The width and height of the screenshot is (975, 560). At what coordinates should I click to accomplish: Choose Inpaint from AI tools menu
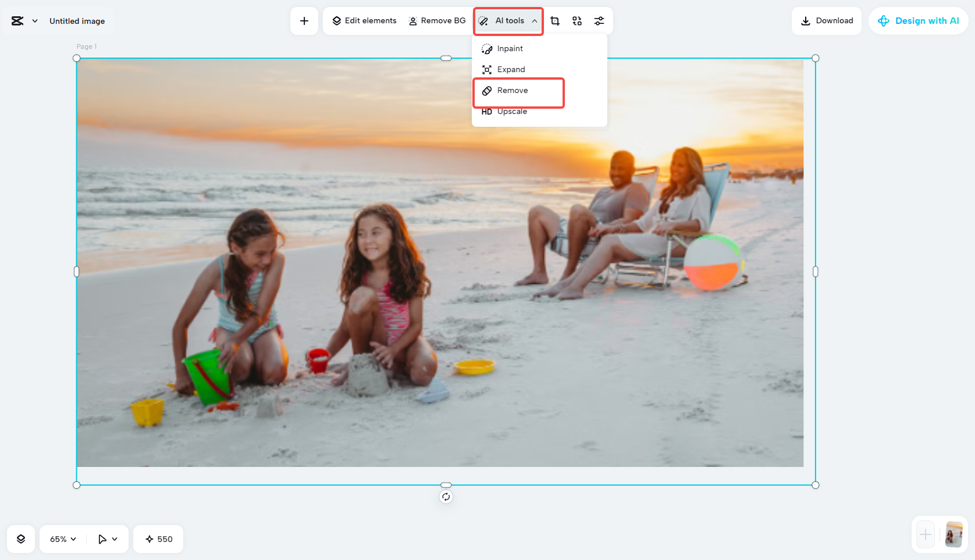coord(539,49)
